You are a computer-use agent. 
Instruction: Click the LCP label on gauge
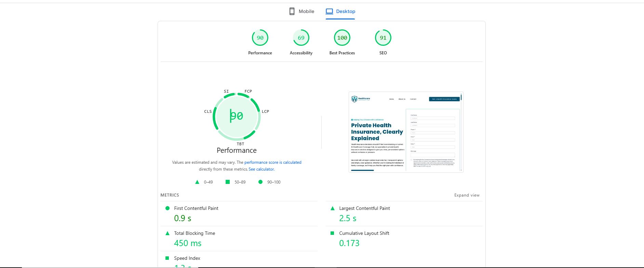tap(265, 111)
